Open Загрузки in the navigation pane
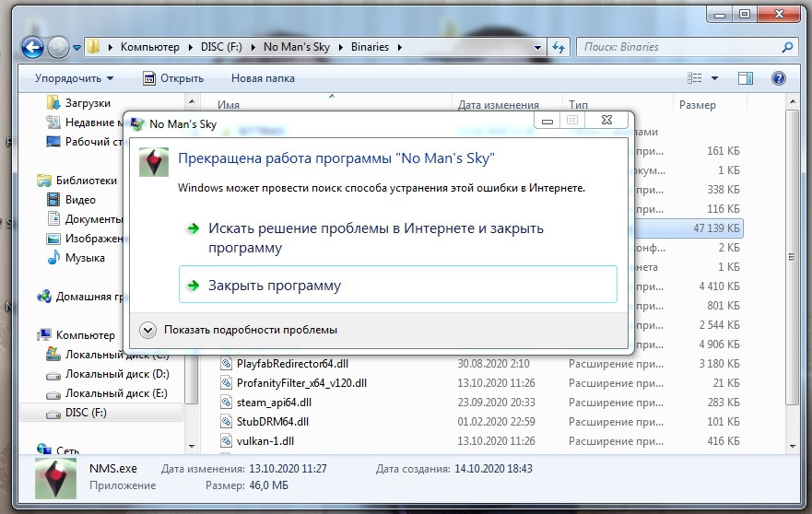The image size is (812, 514). tap(88, 103)
